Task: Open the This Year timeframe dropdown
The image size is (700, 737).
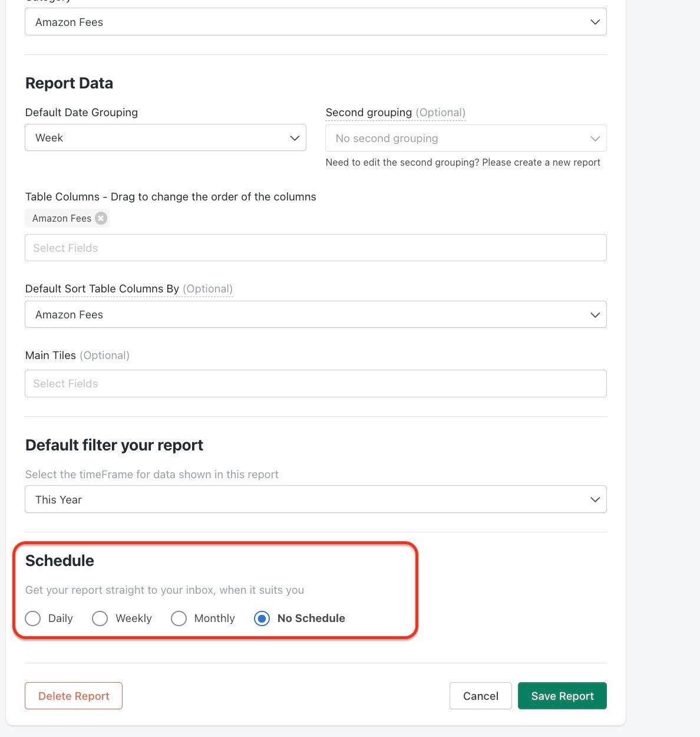Action: [x=316, y=499]
